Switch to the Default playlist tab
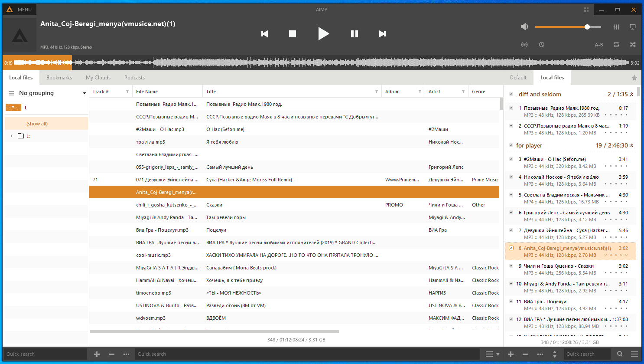The image size is (644, 364). [518, 78]
